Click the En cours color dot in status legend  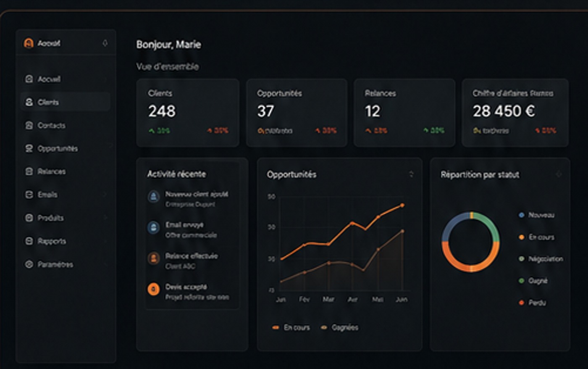click(x=522, y=237)
